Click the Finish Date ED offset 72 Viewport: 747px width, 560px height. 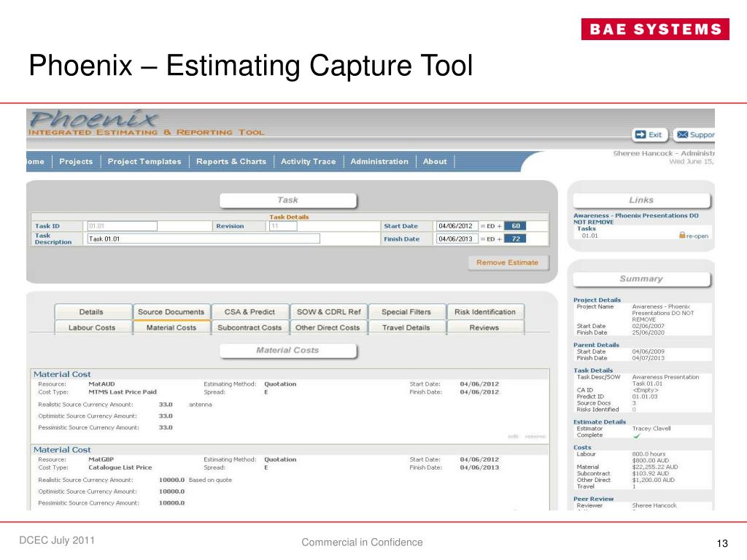[x=516, y=239]
